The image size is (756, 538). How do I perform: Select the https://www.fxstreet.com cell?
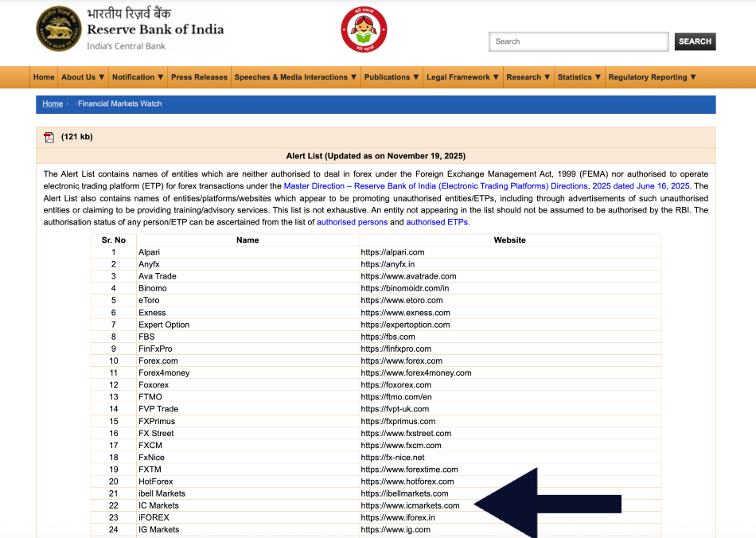(509, 434)
